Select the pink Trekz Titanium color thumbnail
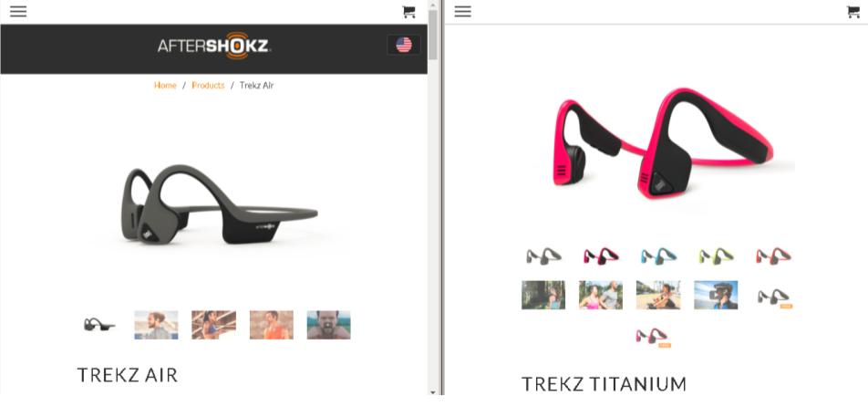The width and height of the screenshot is (868, 417). coord(601,255)
